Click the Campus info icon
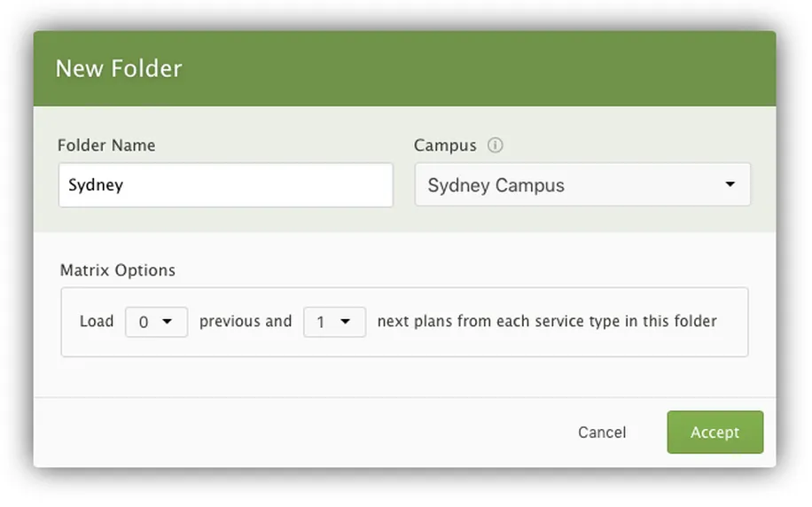Viewport: 812px width, 507px height. pos(496,145)
